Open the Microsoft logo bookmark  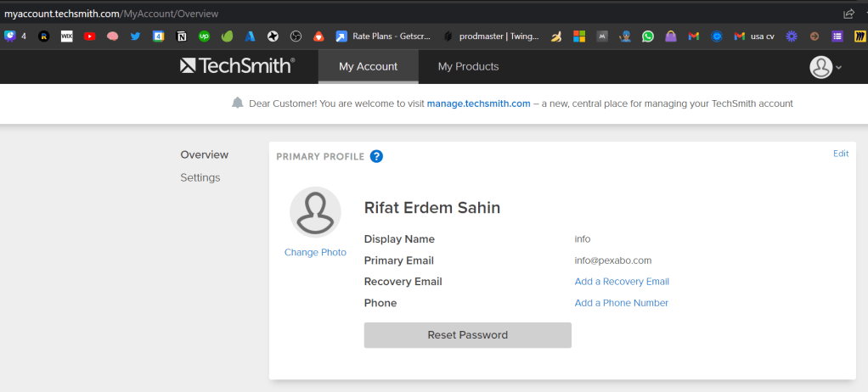tap(579, 36)
